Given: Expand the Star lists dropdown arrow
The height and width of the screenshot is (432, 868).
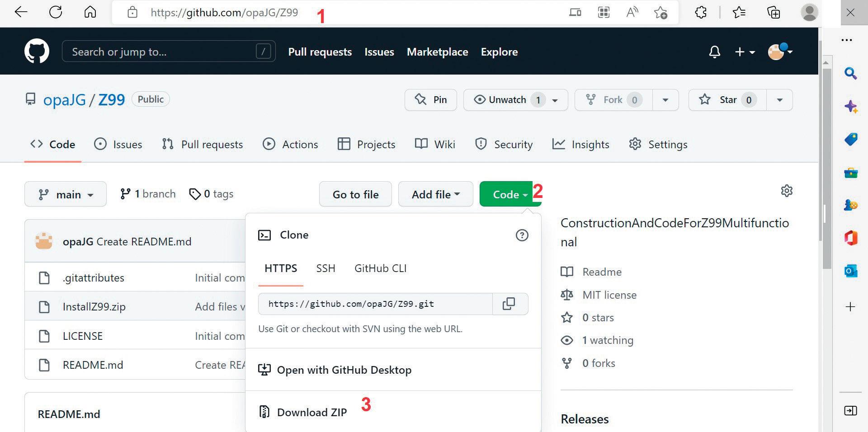Looking at the screenshot, I should (780, 100).
